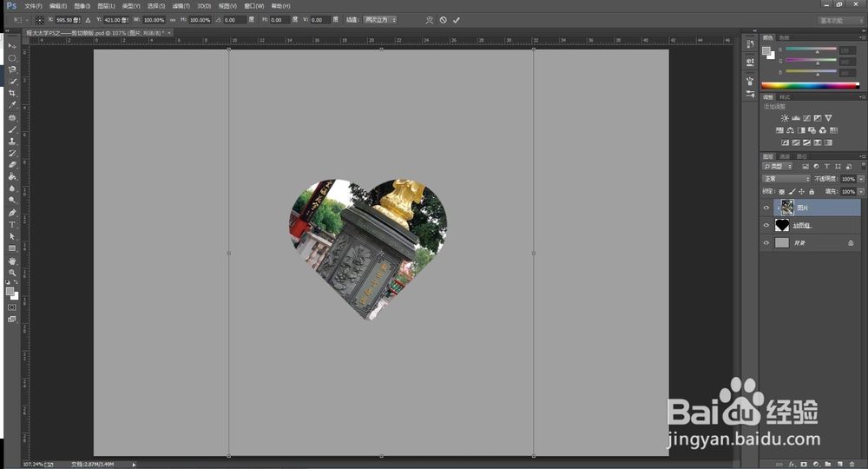Toggle visibility of heart shape layer
Screen dimensions: 868x469
coord(766,225)
